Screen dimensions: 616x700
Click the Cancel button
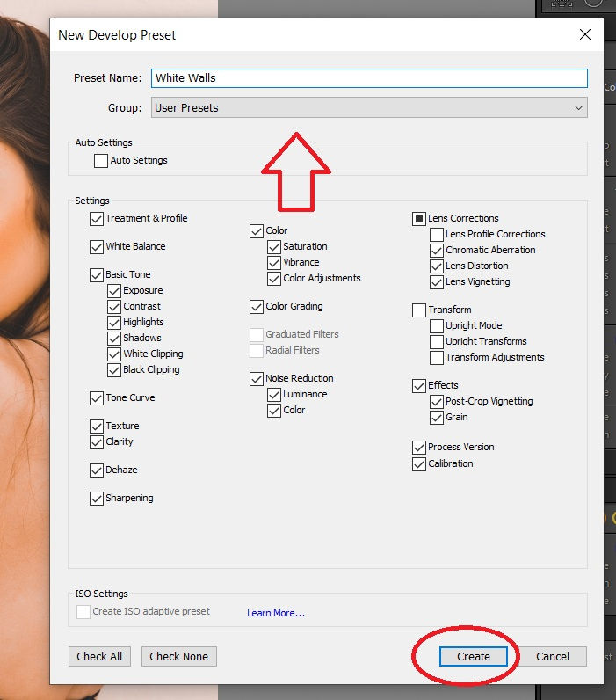pyautogui.click(x=553, y=656)
